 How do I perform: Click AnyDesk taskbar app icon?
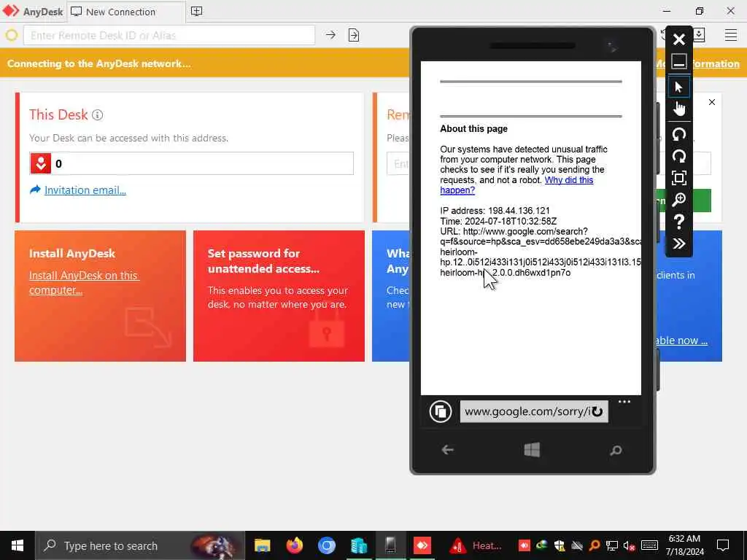click(422, 545)
